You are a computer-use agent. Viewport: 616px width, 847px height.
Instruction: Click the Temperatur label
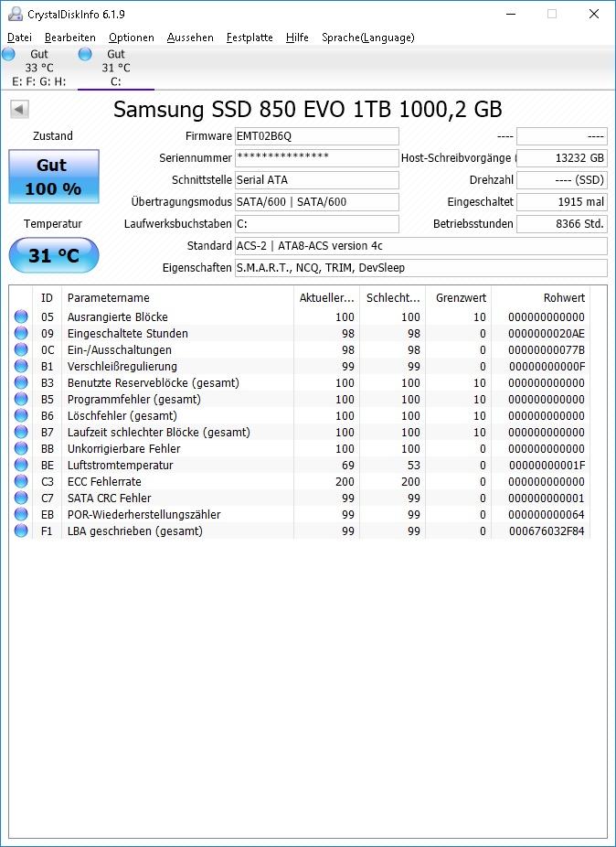(x=53, y=223)
